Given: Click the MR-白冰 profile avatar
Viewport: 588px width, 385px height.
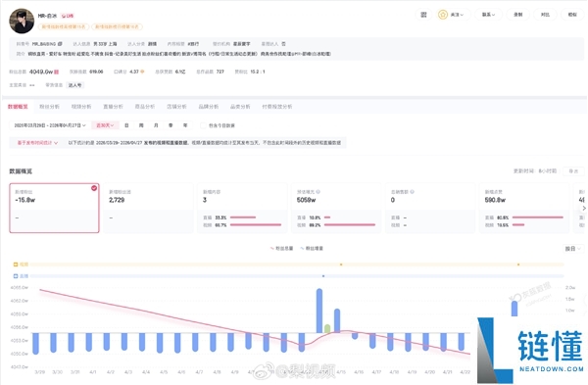Looking at the screenshot, I should pos(22,22).
